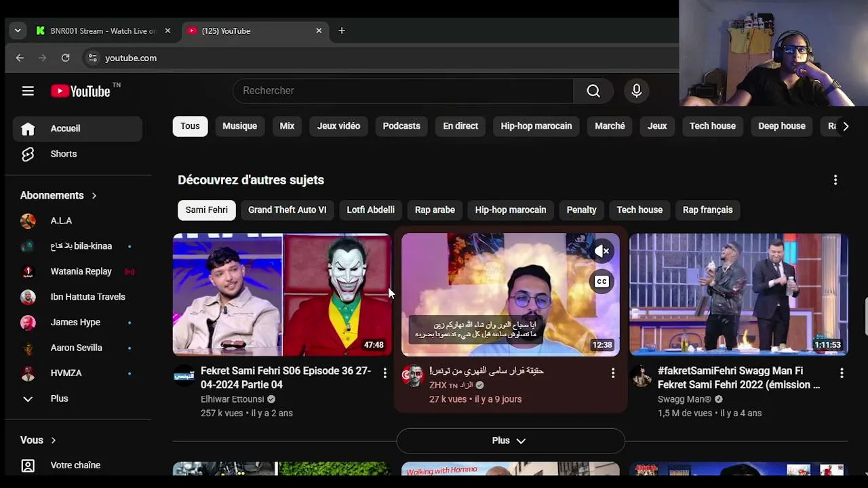Open HVMZA subscription channel
868x488 pixels.
(x=77, y=373)
